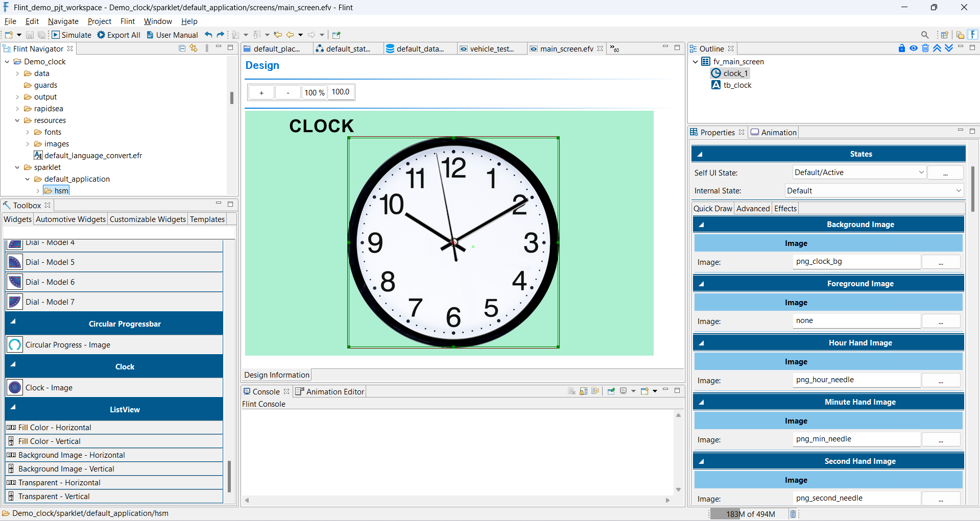Screen dimensions: 980x521
Task: Click the + zoom button in Design view
Action: (x=261, y=92)
